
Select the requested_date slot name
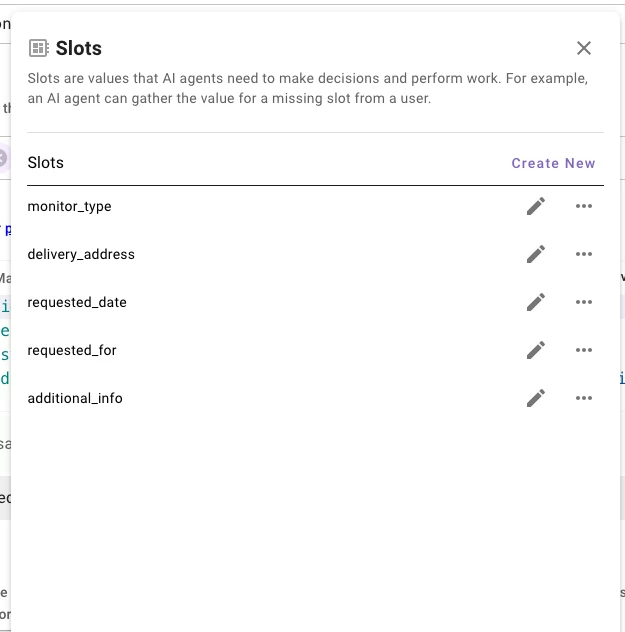tap(77, 302)
